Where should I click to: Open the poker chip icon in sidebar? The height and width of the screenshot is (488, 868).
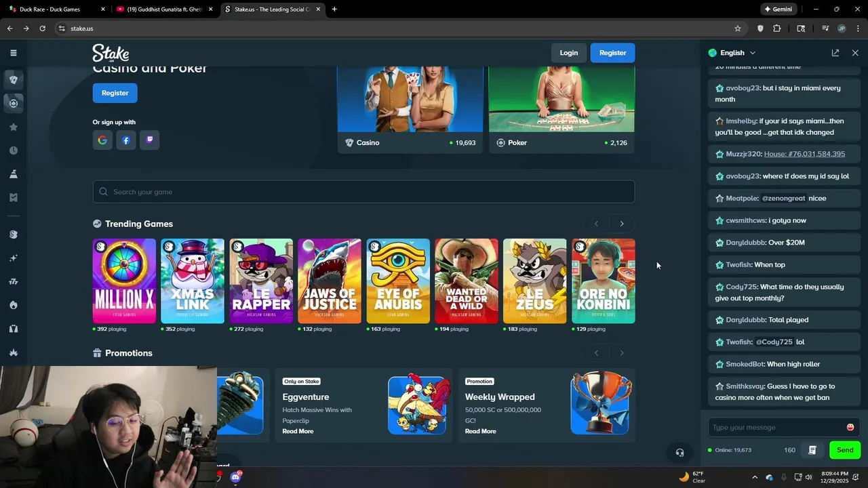(x=13, y=103)
